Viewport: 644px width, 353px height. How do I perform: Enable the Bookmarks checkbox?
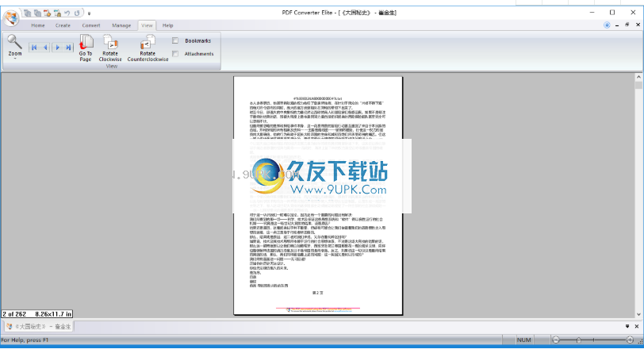tap(175, 40)
